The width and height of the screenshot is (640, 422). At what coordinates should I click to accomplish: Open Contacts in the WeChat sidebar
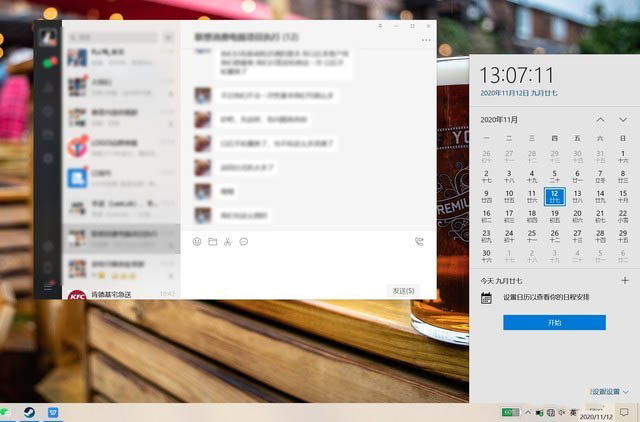pyautogui.click(x=48, y=87)
